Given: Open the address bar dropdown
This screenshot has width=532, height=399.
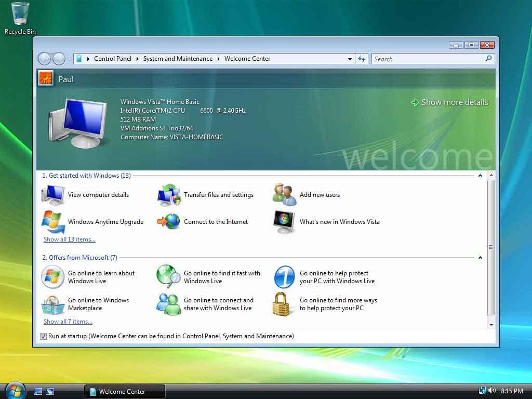Looking at the screenshot, I should (x=350, y=59).
